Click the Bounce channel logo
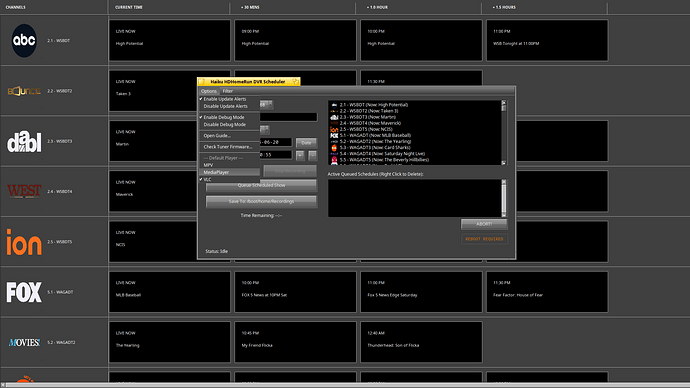 [24, 91]
